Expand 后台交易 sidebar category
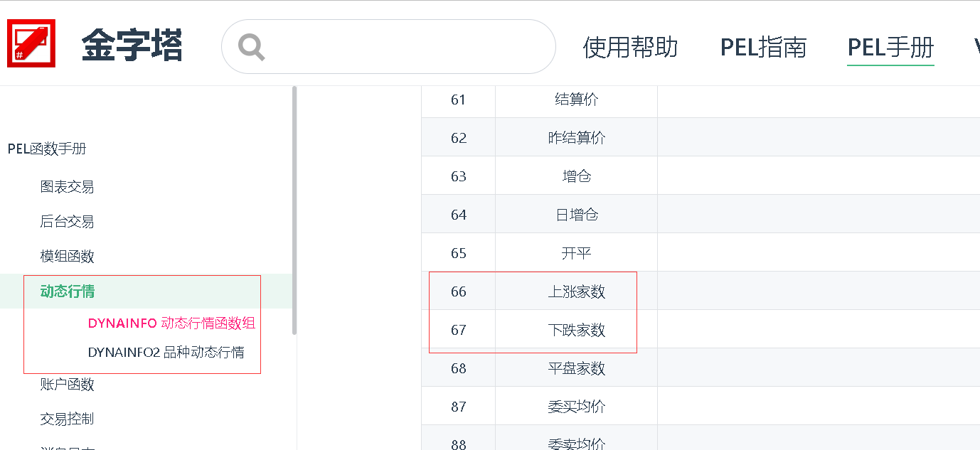 click(x=67, y=222)
